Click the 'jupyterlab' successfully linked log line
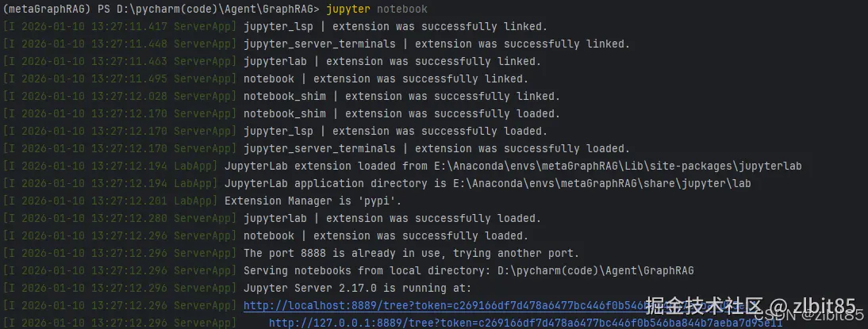This screenshot has height=329, width=868. (x=392, y=61)
